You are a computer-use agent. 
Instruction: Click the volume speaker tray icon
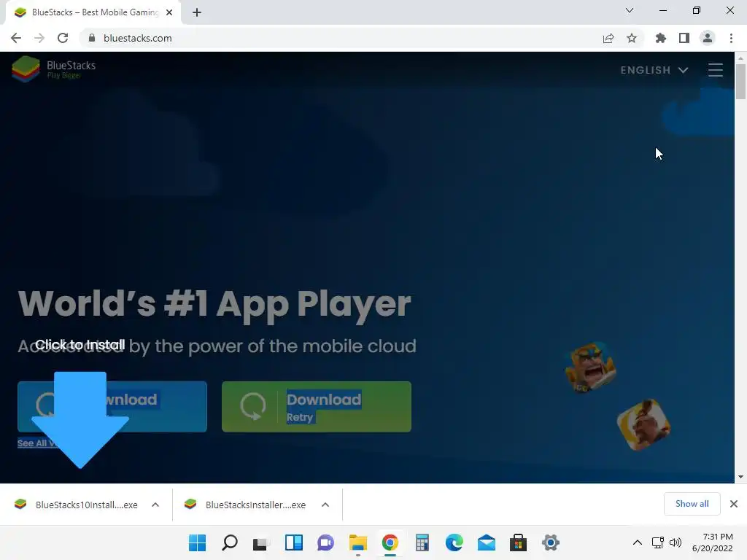675,542
